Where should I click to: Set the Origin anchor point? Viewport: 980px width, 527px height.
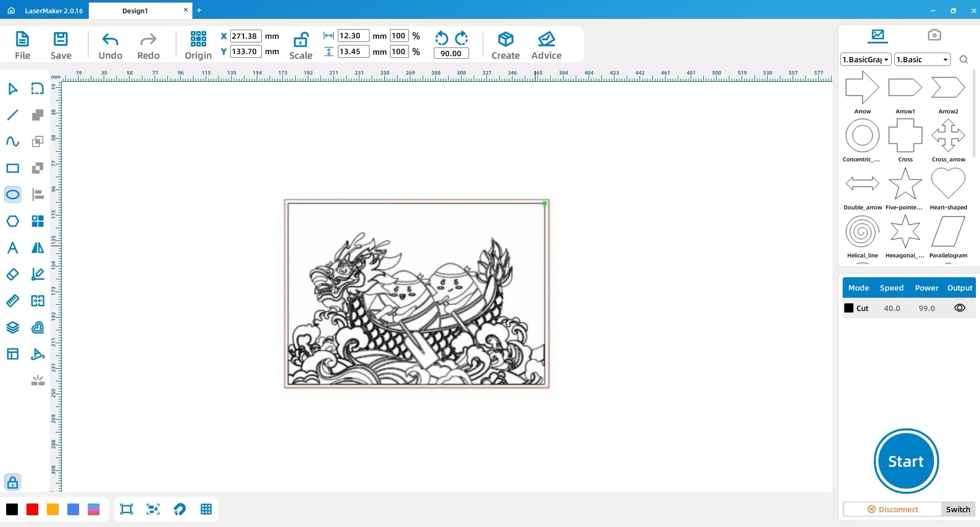pos(198,45)
